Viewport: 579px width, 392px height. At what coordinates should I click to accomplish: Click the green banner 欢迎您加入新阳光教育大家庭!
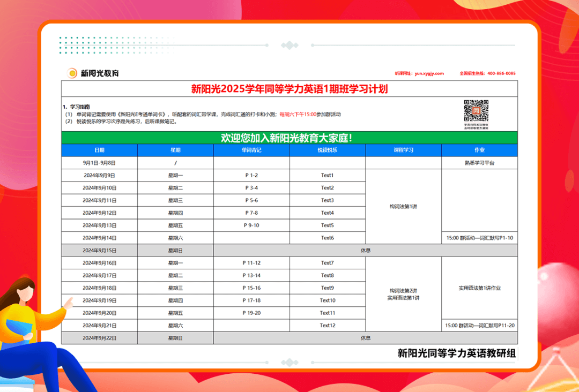(x=289, y=138)
